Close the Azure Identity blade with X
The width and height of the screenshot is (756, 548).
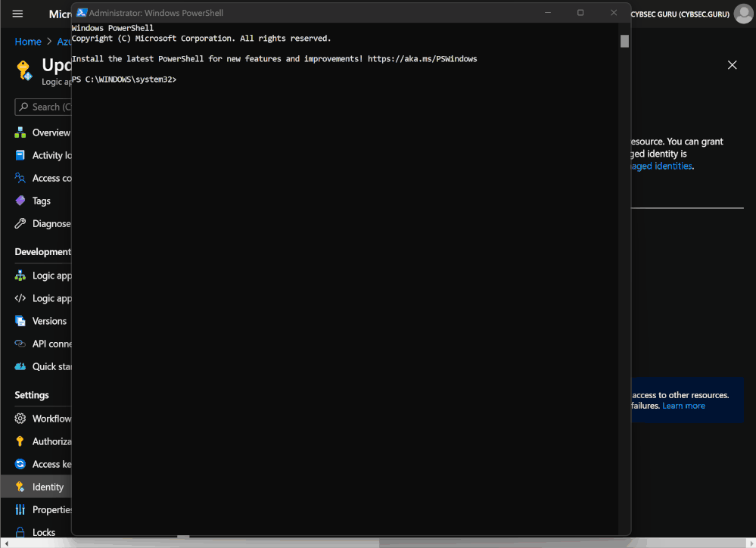pos(732,65)
